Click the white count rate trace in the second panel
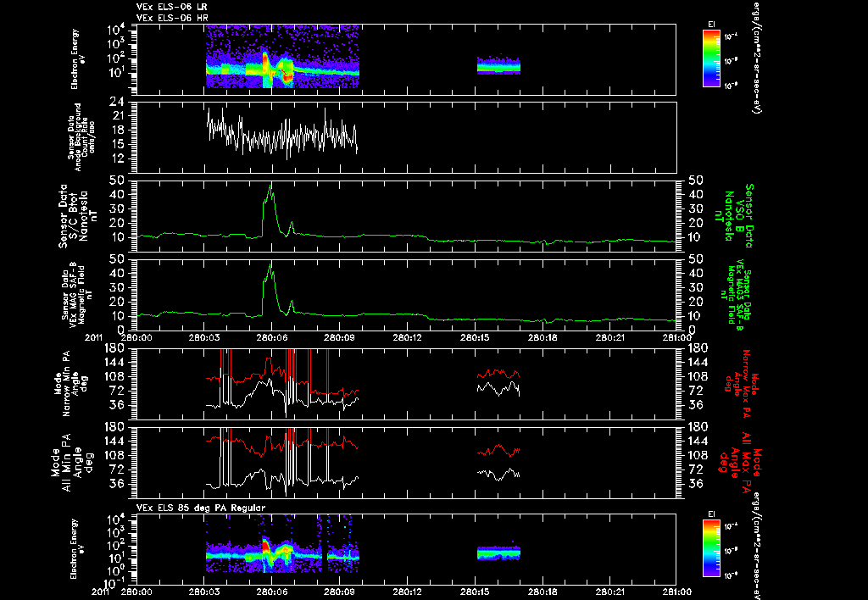The image size is (868, 600). coord(282,135)
